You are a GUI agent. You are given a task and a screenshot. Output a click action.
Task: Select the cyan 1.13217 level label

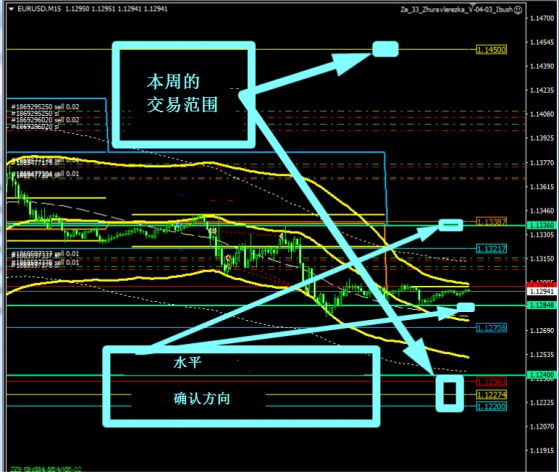click(491, 249)
